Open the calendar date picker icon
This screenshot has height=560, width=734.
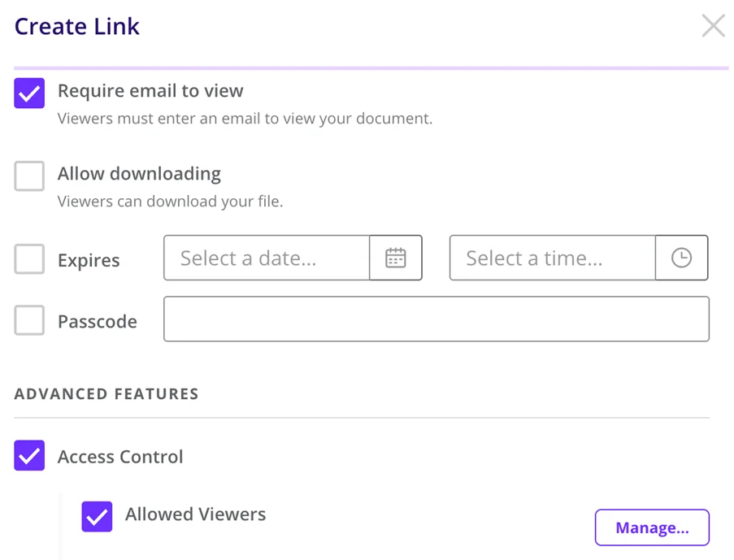(x=396, y=258)
